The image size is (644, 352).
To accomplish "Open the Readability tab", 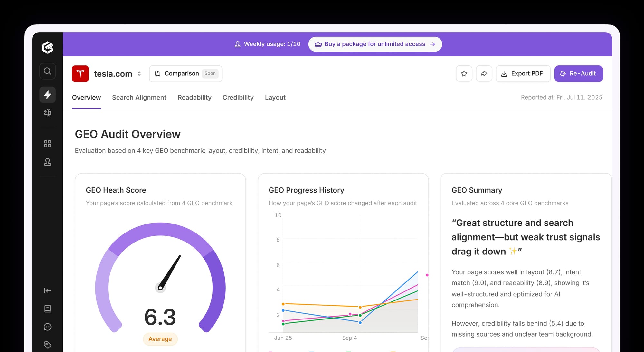I will [194, 98].
